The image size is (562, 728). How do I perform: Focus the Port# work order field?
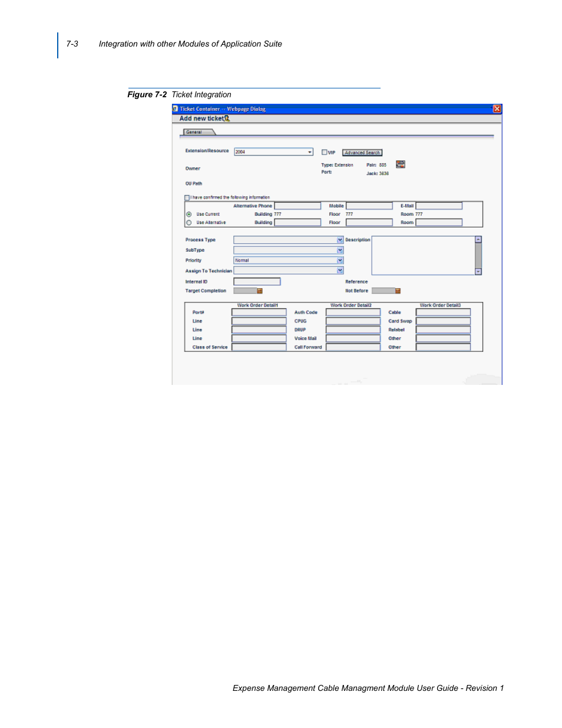coord(259,312)
